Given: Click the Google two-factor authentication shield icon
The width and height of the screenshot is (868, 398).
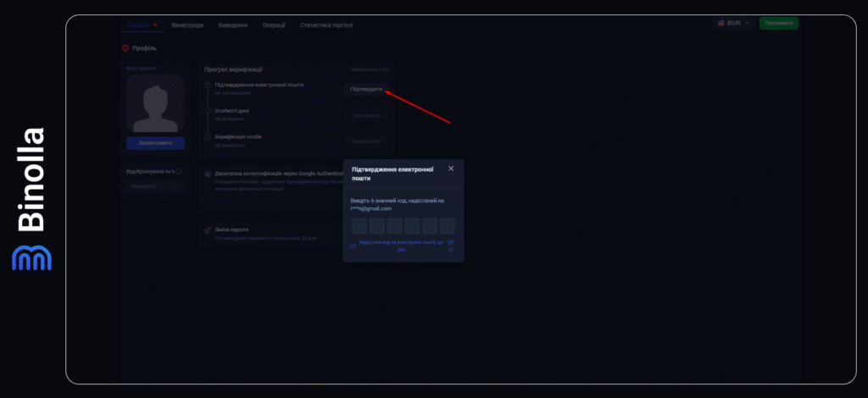Looking at the screenshot, I should tap(208, 174).
